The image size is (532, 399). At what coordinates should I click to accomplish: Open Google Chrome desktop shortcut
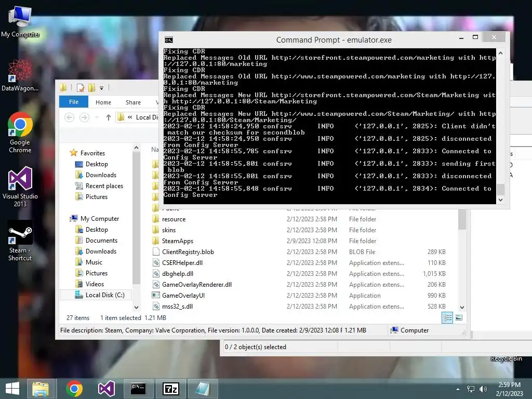click(x=20, y=132)
